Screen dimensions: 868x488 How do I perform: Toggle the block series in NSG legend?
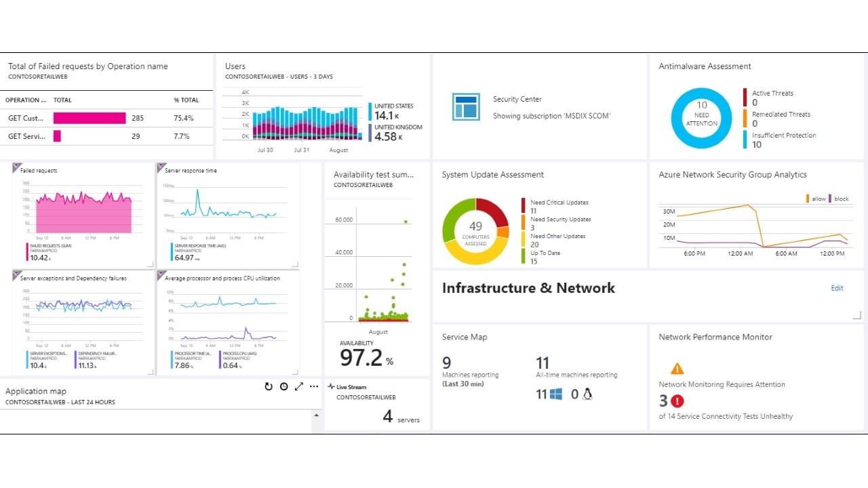(x=839, y=199)
